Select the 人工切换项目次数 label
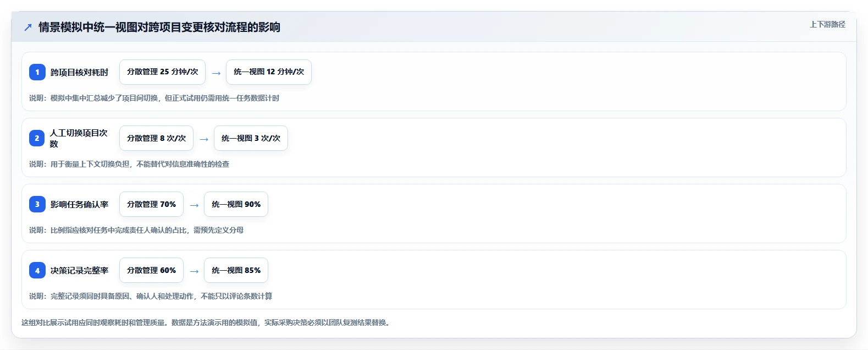This screenshot has width=868, height=350. pyautogui.click(x=79, y=138)
